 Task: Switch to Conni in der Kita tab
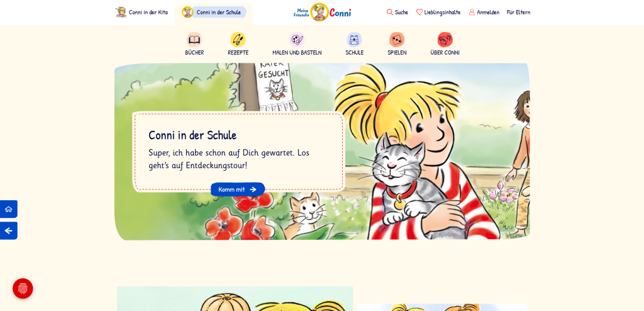(x=142, y=12)
